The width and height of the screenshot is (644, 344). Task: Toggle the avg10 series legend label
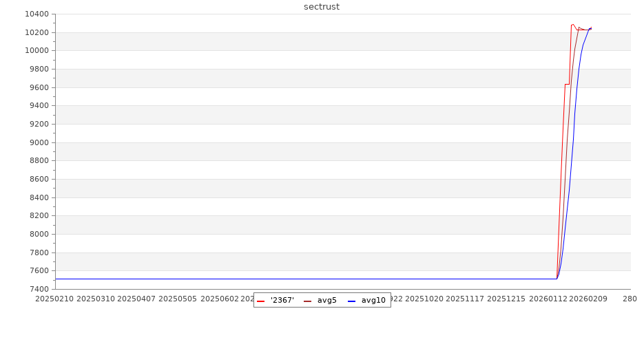click(373, 301)
